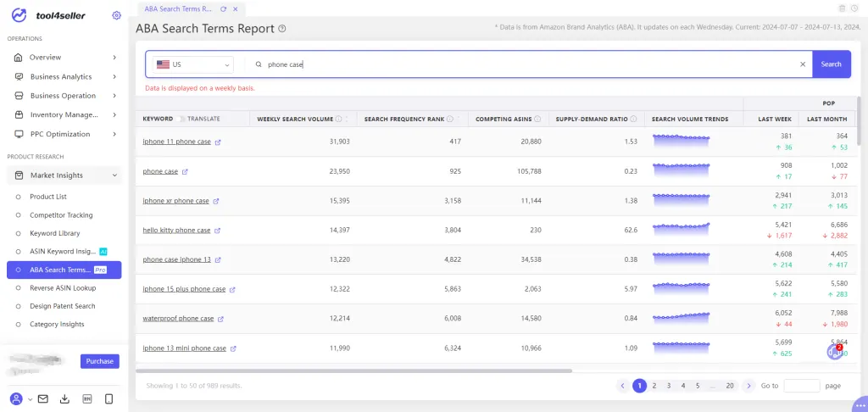
Task: Open Category Insights in sidebar
Action: (x=57, y=325)
